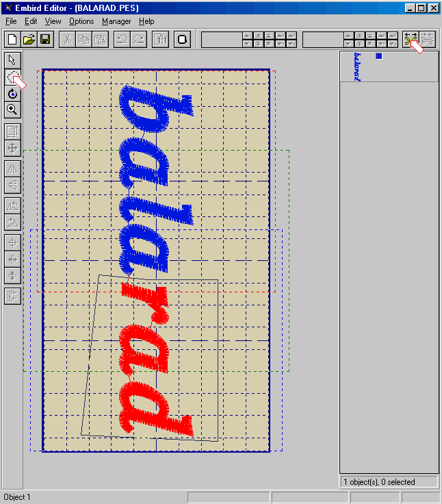Click the Cut scissors icon
The image size is (442, 504).
click(x=67, y=40)
